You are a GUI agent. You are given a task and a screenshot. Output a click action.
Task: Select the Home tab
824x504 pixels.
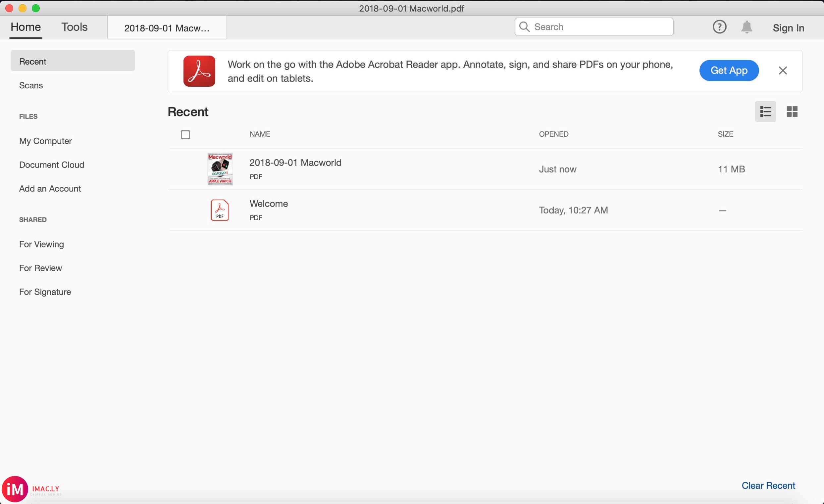click(25, 26)
